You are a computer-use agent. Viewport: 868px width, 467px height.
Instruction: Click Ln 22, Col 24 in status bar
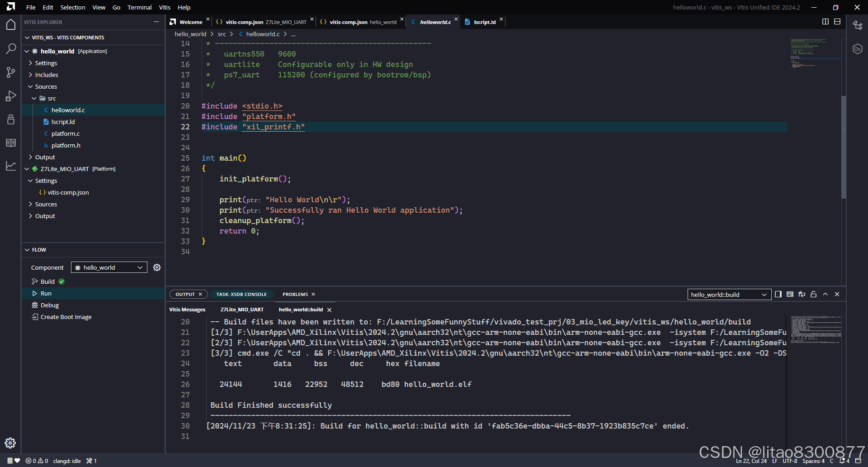(x=751, y=461)
